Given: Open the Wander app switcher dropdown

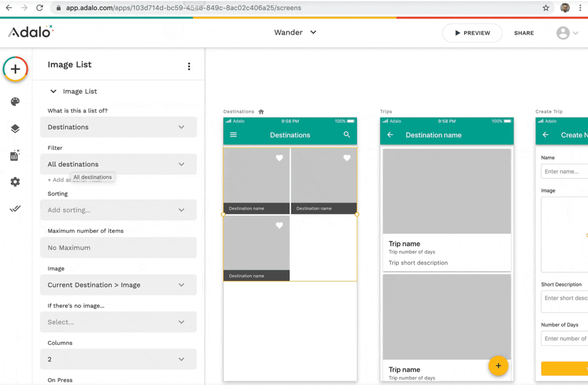Looking at the screenshot, I should pos(295,32).
